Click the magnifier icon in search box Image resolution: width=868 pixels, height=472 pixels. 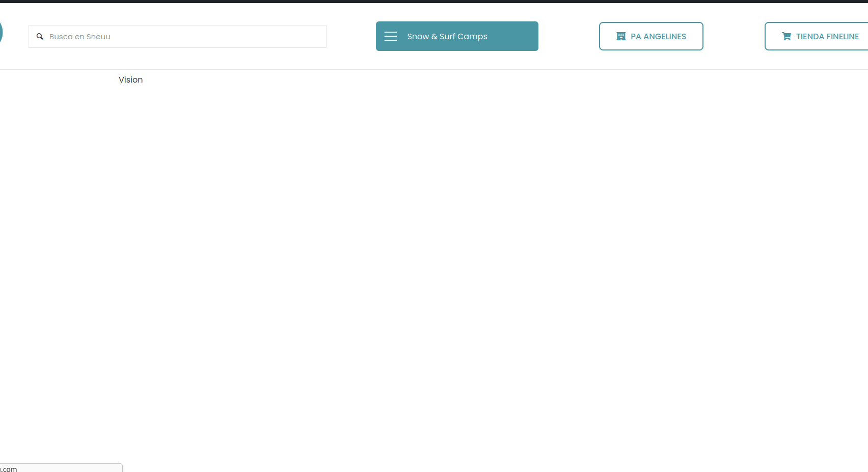[40, 37]
